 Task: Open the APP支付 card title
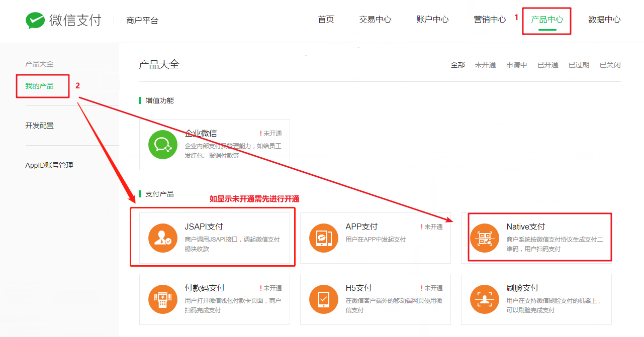[x=361, y=227]
